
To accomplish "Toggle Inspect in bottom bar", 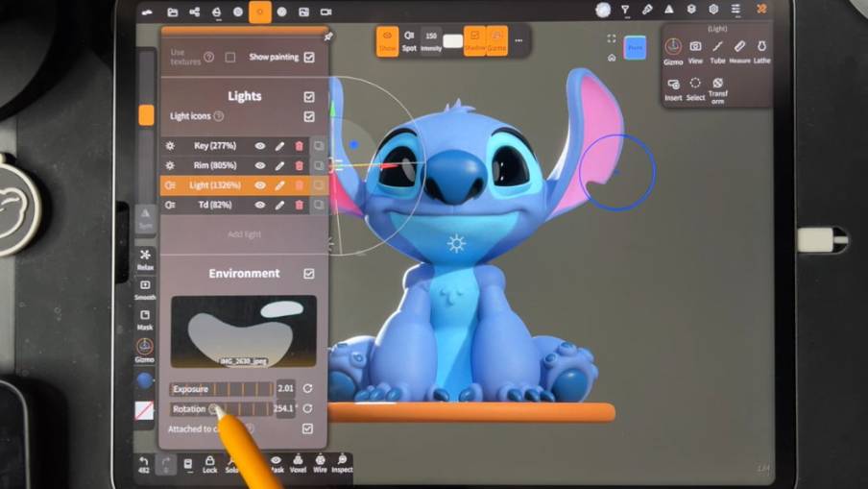I will [342, 465].
